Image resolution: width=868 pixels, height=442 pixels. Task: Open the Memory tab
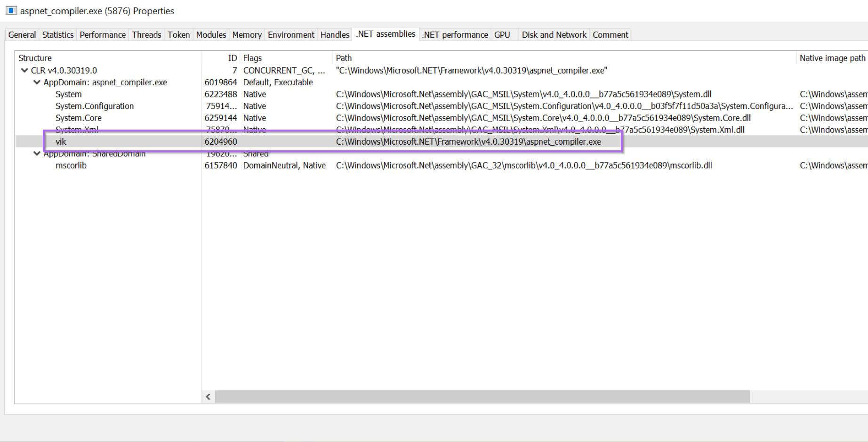[x=247, y=34]
